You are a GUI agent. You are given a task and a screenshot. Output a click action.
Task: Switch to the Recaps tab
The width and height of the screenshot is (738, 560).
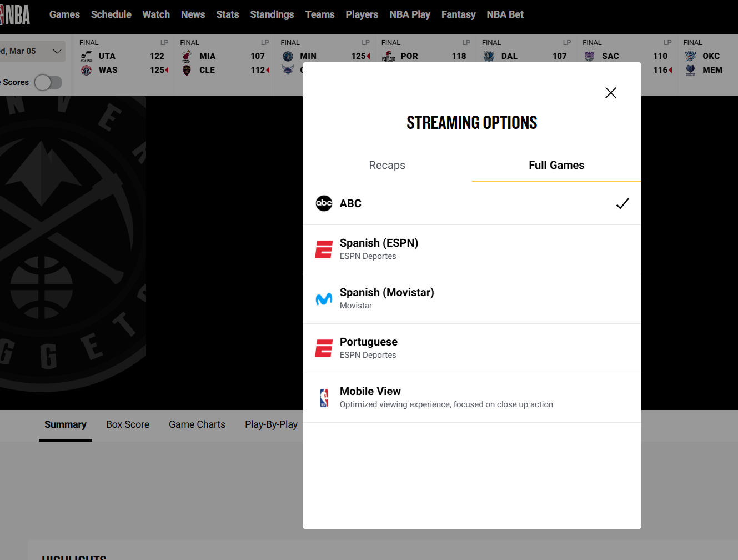click(387, 165)
